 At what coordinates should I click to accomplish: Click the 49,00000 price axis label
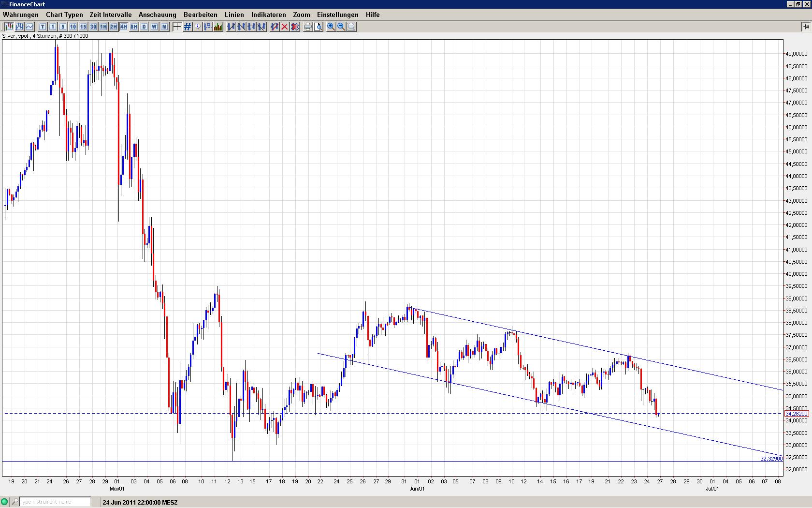pos(797,54)
